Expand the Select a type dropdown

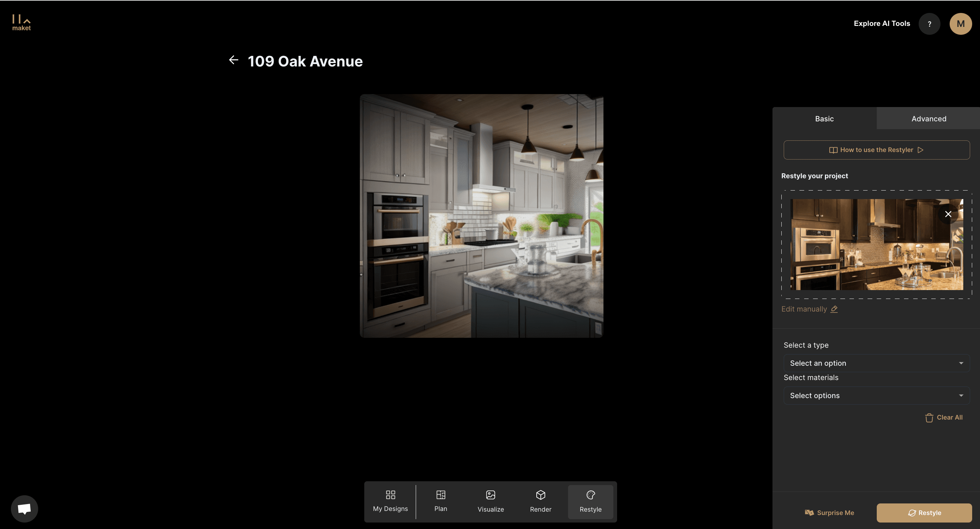pyautogui.click(x=876, y=363)
